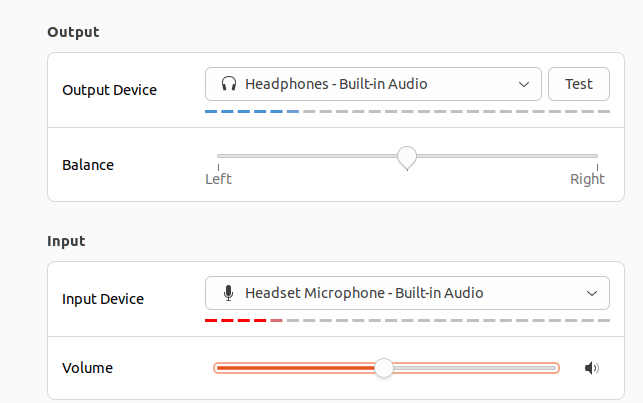Expand the Output Device dropdown chevron
The height and width of the screenshot is (403, 643).
pos(524,84)
